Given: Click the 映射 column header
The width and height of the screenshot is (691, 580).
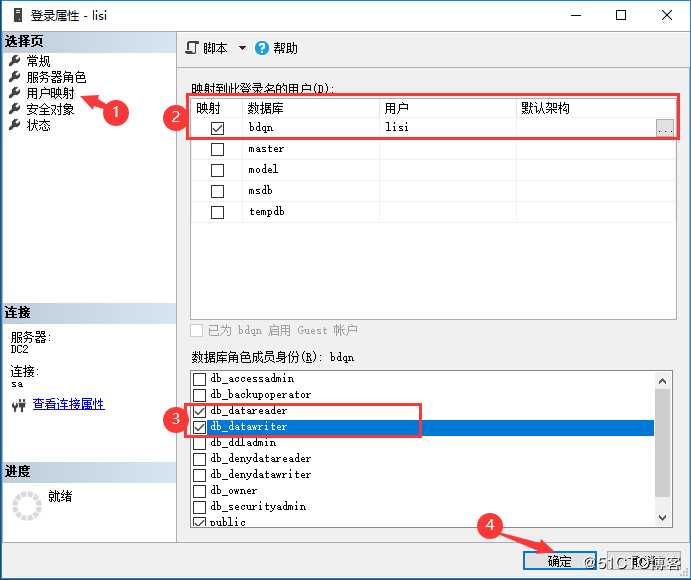Looking at the screenshot, I should pos(216,108).
